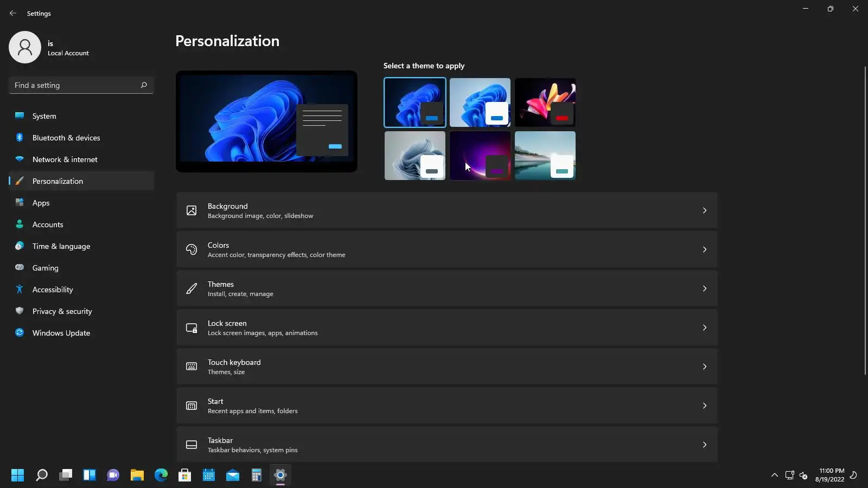Launch File Explorer from the taskbar

[x=137, y=475]
